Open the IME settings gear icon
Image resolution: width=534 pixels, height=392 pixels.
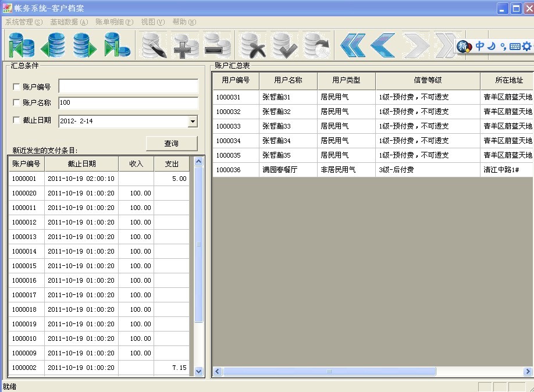(x=526, y=47)
